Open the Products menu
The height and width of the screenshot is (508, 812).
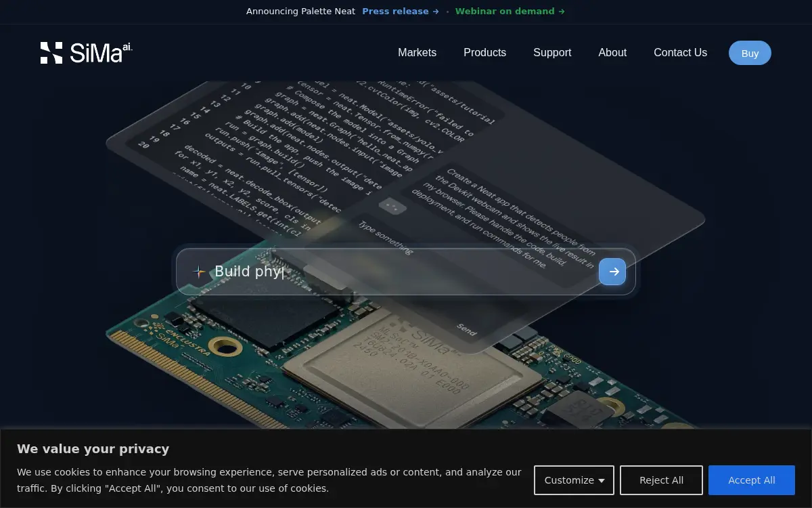(x=484, y=53)
